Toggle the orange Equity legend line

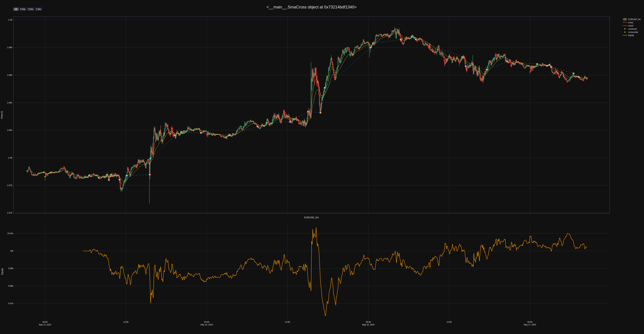[x=631, y=36]
